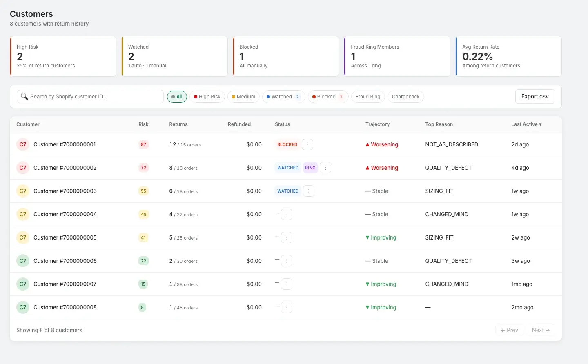Image resolution: width=588 pixels, height=364 pixels.
Task: Open three-dot menu for Customer #7000000008
Action: click(x=287, y=307)
